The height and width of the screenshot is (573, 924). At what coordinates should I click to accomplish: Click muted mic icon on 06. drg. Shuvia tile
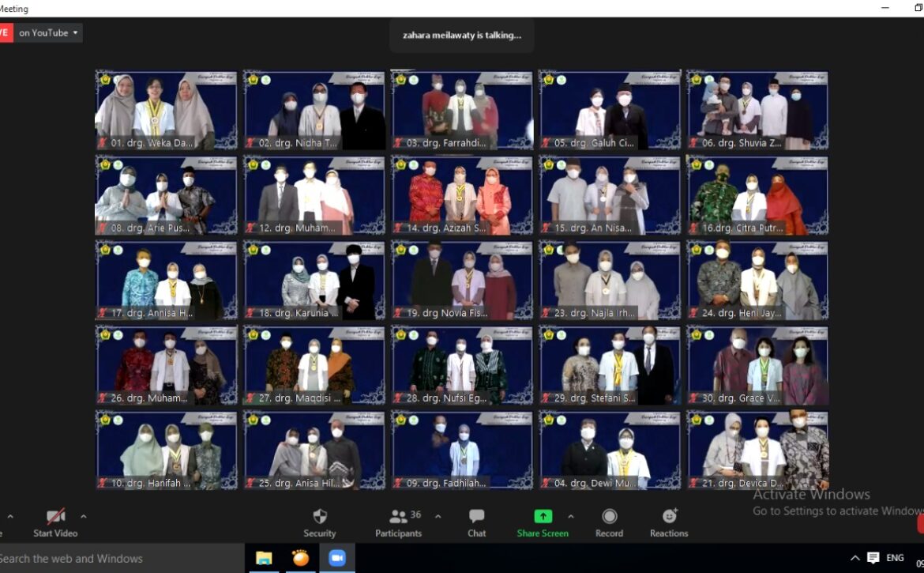click(694, 143)
